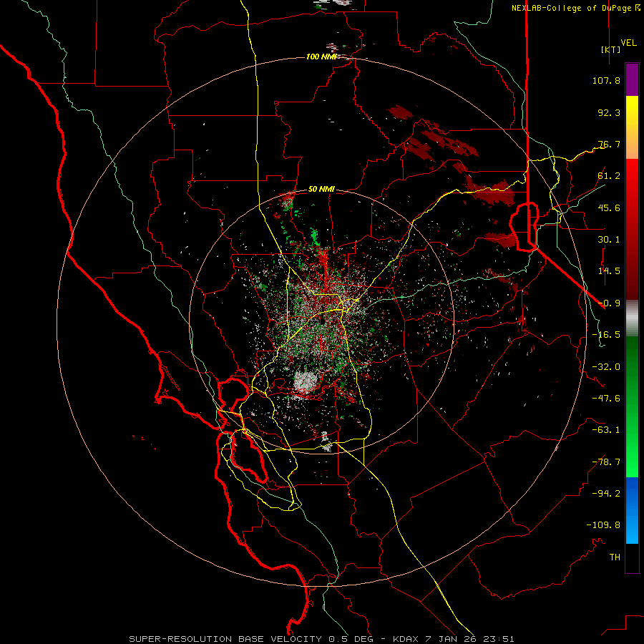Click the TH legend label
Screen dimensions: 644x644
tap(615, 557)
